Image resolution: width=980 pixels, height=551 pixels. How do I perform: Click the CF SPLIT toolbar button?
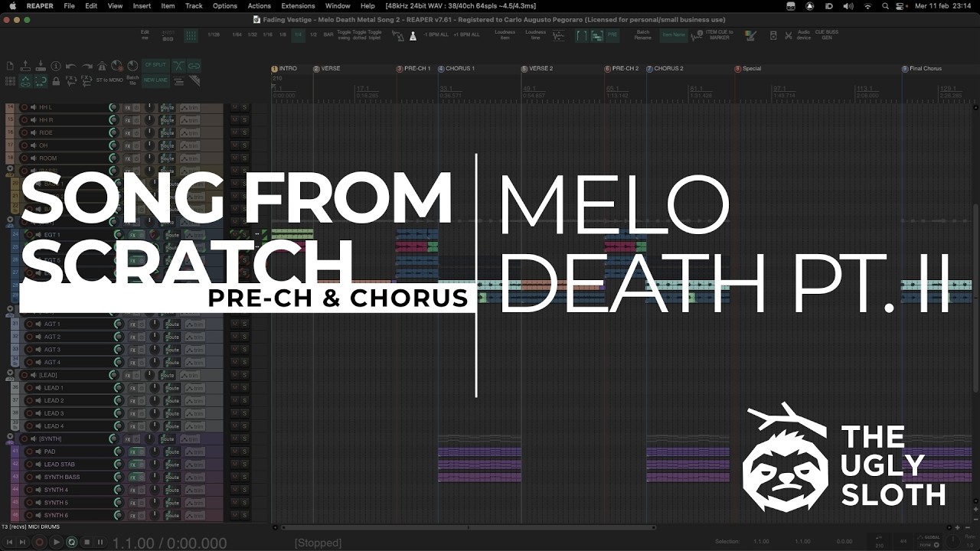155,66
